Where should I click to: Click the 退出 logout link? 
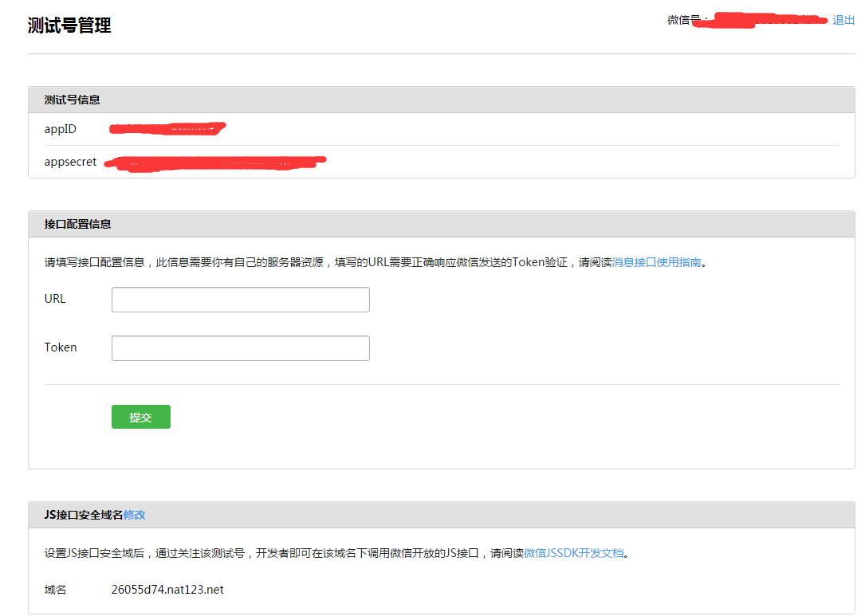click(843, 20)
